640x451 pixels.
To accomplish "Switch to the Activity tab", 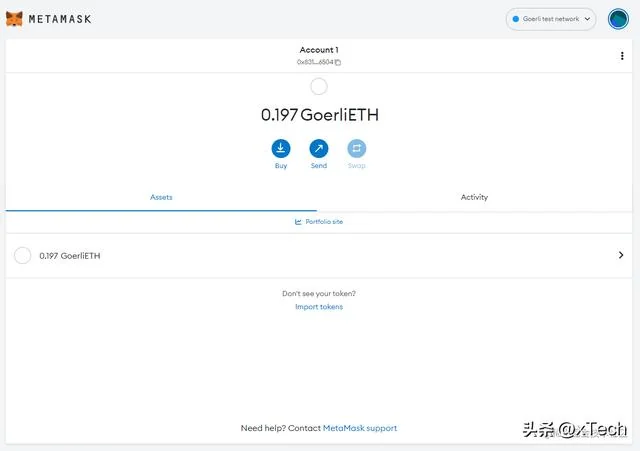I will click(474, 198).
